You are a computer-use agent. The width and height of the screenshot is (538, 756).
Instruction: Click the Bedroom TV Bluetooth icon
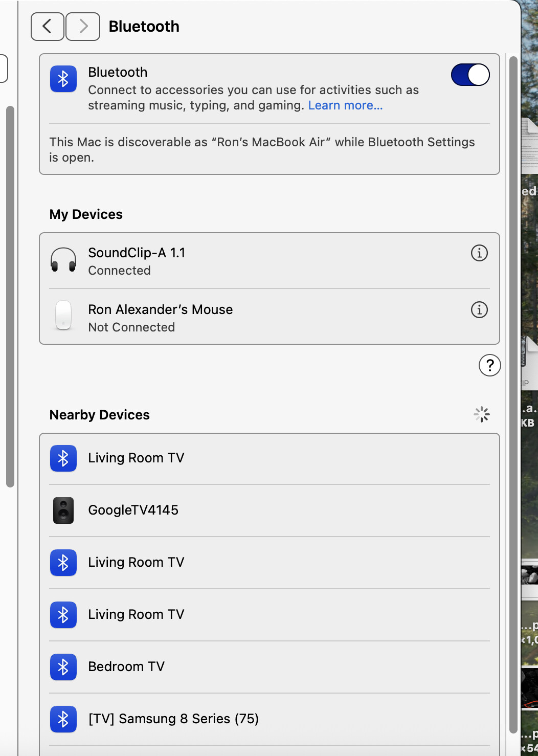coord(63,666)
